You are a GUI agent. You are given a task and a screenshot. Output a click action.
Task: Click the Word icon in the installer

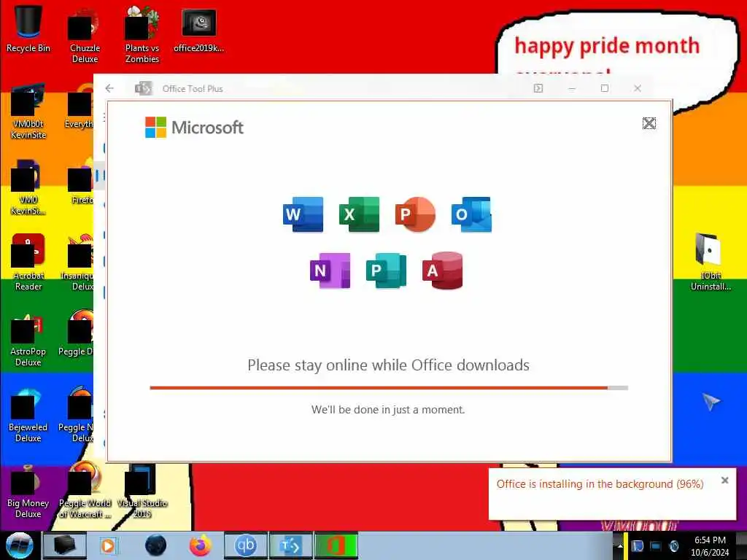point(303,214)
